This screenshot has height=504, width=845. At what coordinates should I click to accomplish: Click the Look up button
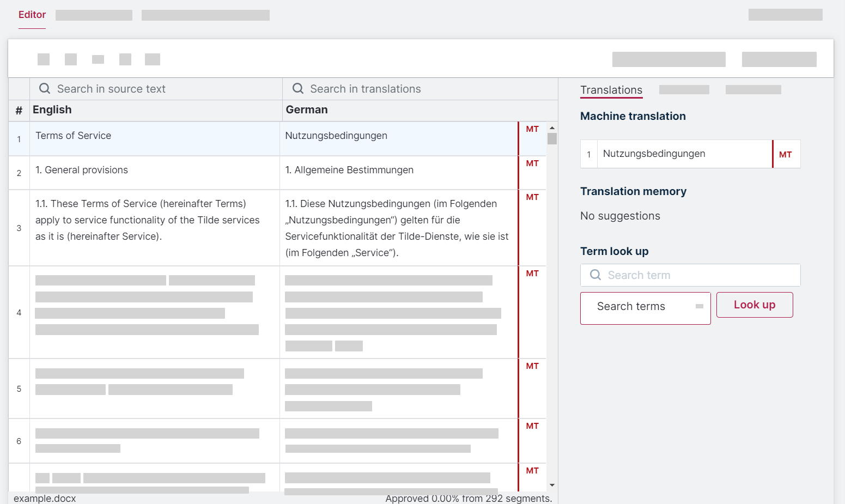pyautogui.click(x=755, y=305)
